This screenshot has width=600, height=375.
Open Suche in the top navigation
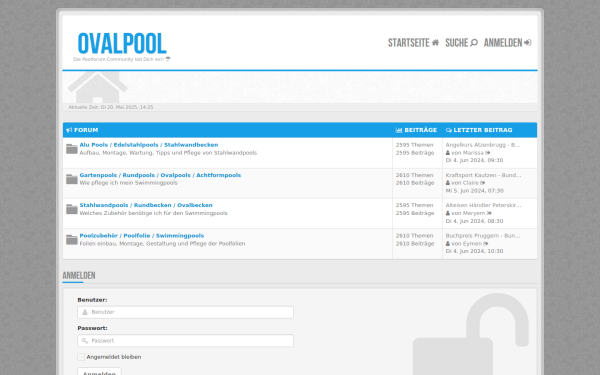[461, 42]
